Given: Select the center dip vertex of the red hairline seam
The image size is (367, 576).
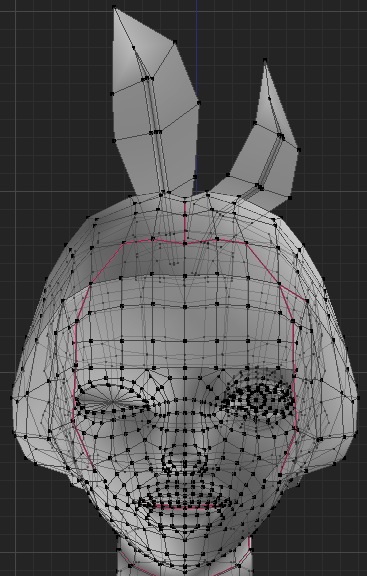Looking at the screenshot, I should [184, 243].
